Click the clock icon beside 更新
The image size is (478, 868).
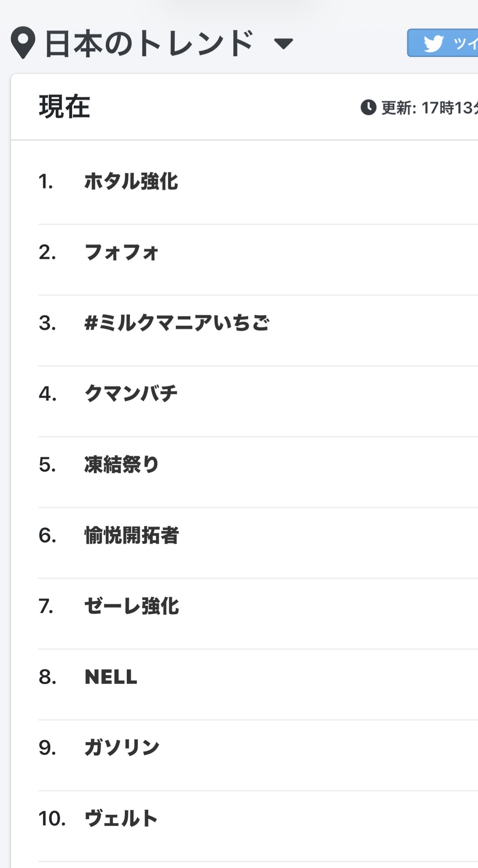point(368,107)
